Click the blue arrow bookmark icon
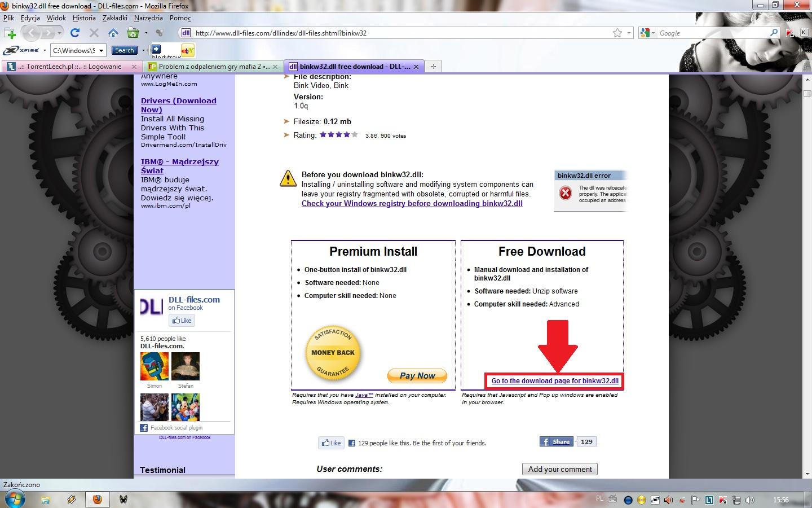812x508 pixels. tap(156, 49)
